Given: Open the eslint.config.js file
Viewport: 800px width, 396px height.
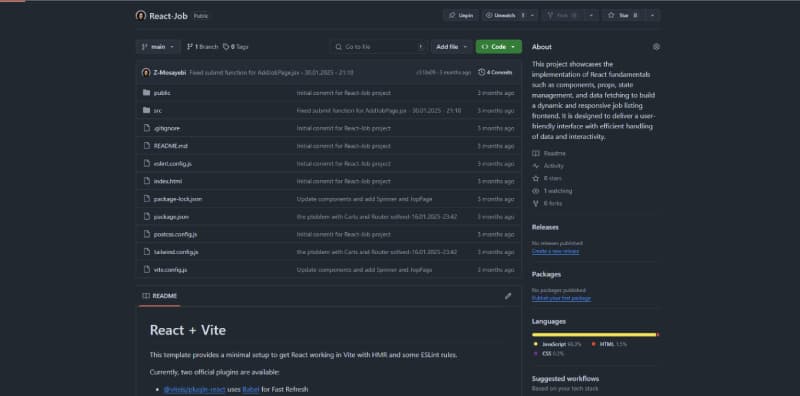Looking at the screenshot, I should pyautogui.click(x=172, y=164).
